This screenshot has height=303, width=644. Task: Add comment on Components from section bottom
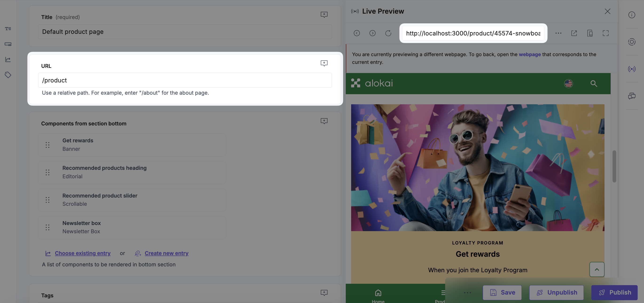(x=324, y=121)
